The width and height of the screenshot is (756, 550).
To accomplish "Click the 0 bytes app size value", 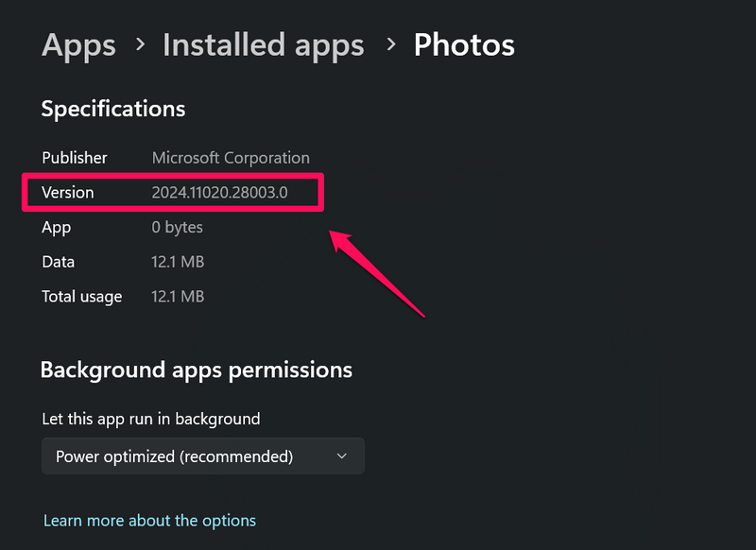I will 177,228.
